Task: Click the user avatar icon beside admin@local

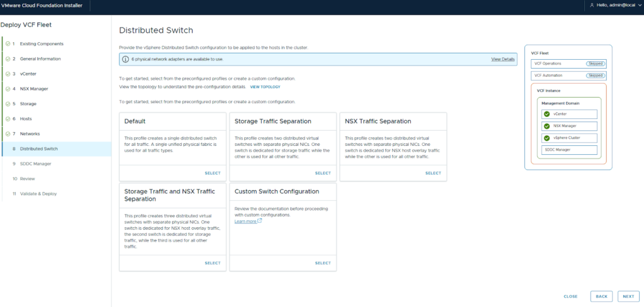Action: click(592, 5)
